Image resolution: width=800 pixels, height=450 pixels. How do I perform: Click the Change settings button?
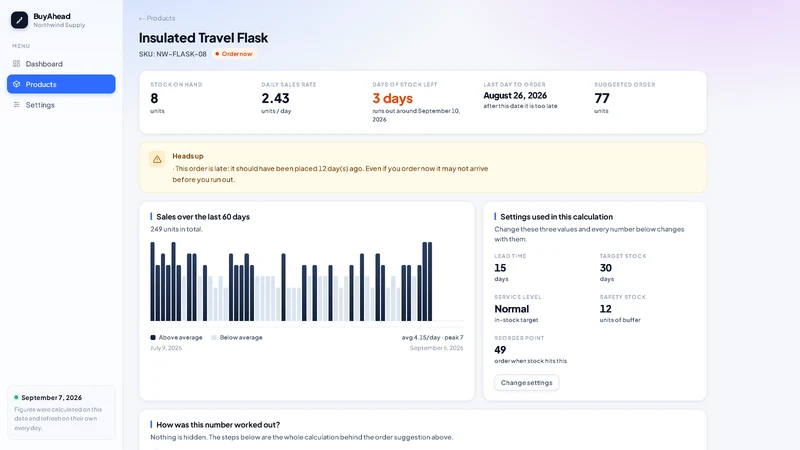click(x=527, y=383)
